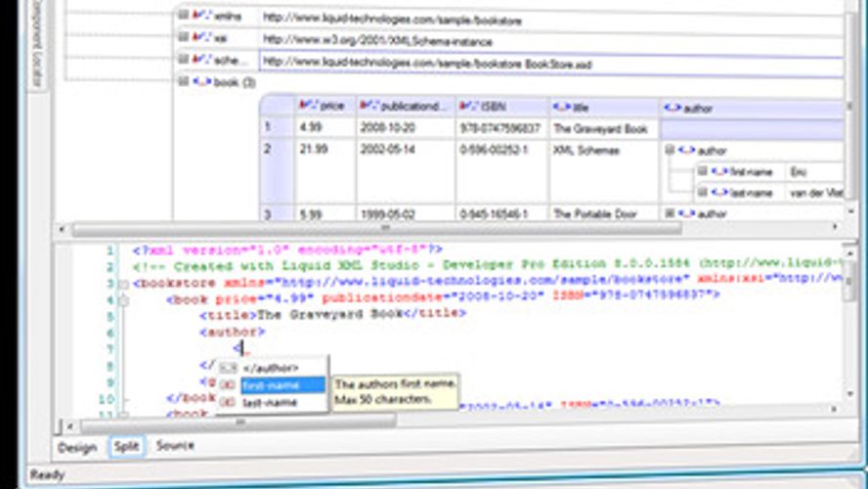Click the xsi XMLSchema-instance value field

551,41
